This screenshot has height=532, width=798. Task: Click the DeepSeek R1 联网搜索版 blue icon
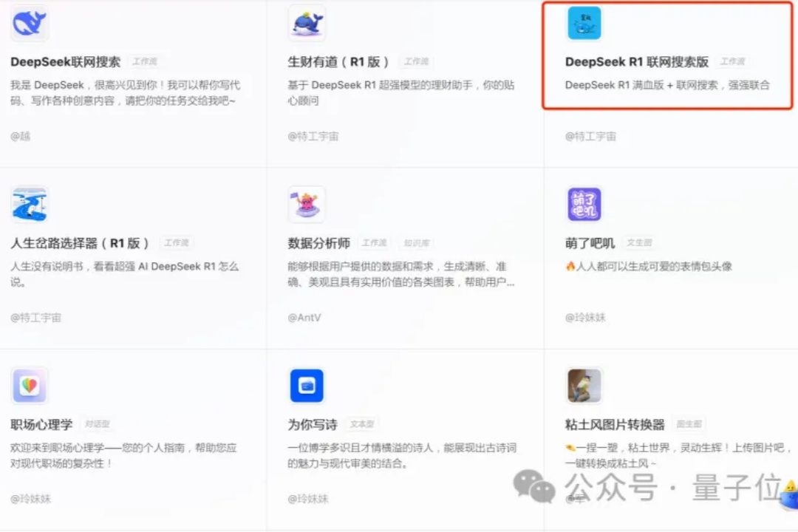point(584,23)
